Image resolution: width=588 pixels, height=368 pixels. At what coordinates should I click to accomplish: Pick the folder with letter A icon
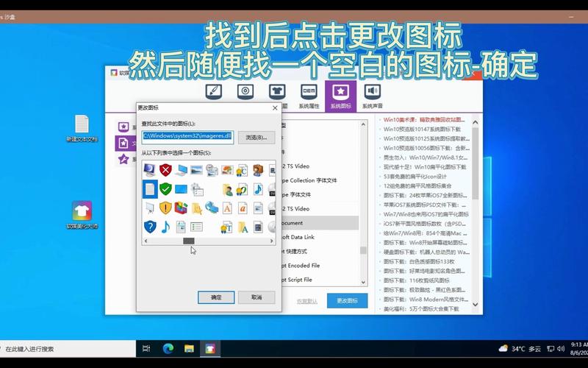click(243, 227)
